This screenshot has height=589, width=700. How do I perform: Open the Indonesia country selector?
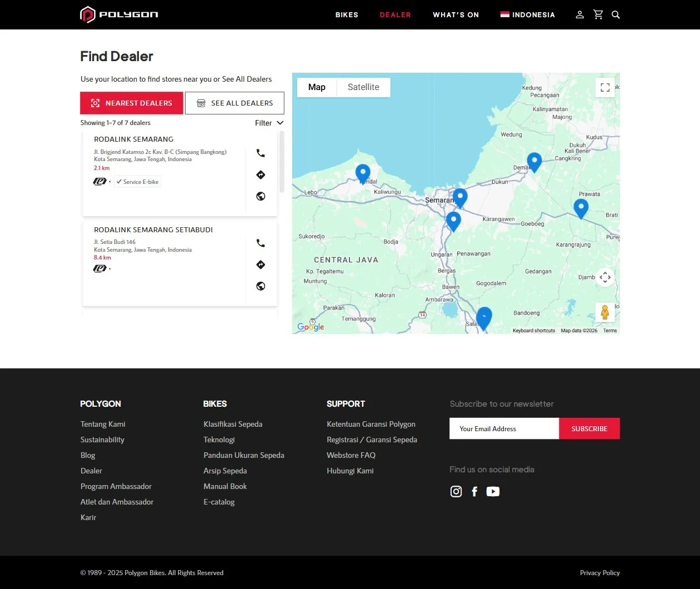527,15
